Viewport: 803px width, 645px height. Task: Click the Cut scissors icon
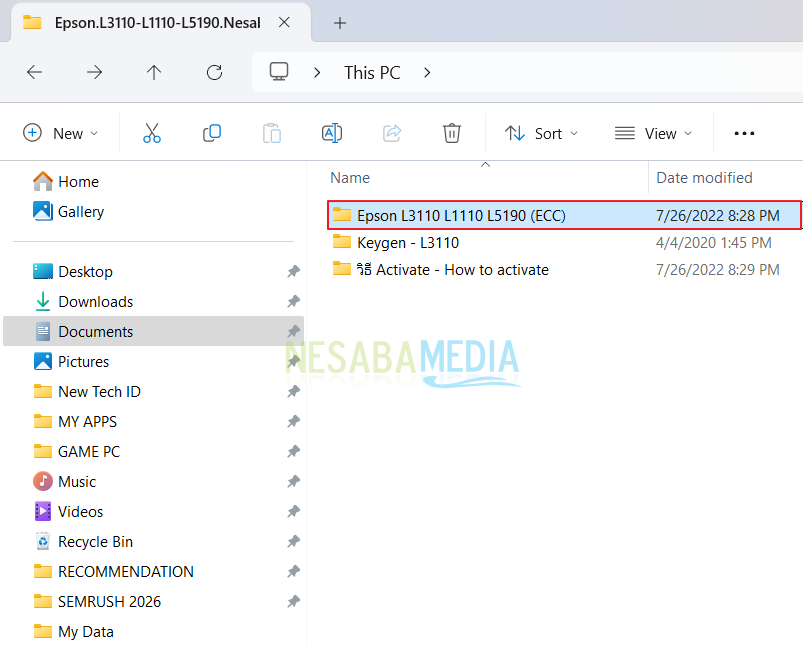(152, 133)
